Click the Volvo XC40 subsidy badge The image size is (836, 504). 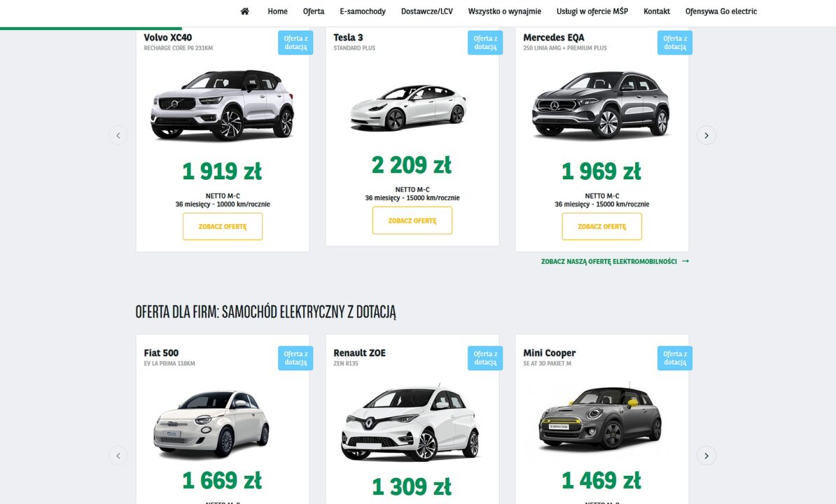coord(295,43)
